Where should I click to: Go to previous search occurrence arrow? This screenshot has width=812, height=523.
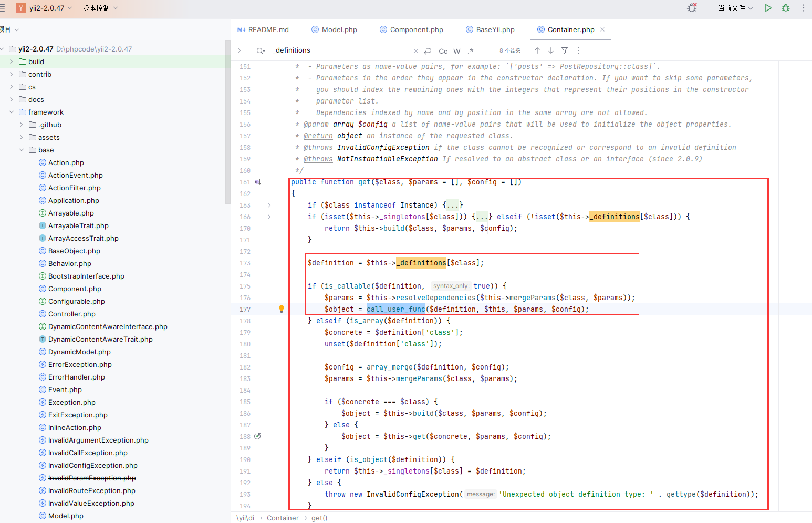(537, 50)
